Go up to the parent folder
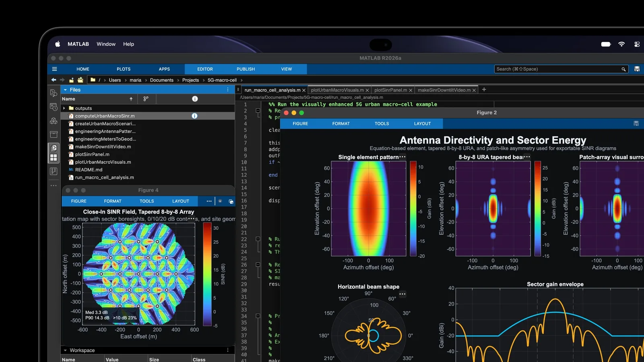This screenshot has width=644, height=362. (x=71, y=80)
